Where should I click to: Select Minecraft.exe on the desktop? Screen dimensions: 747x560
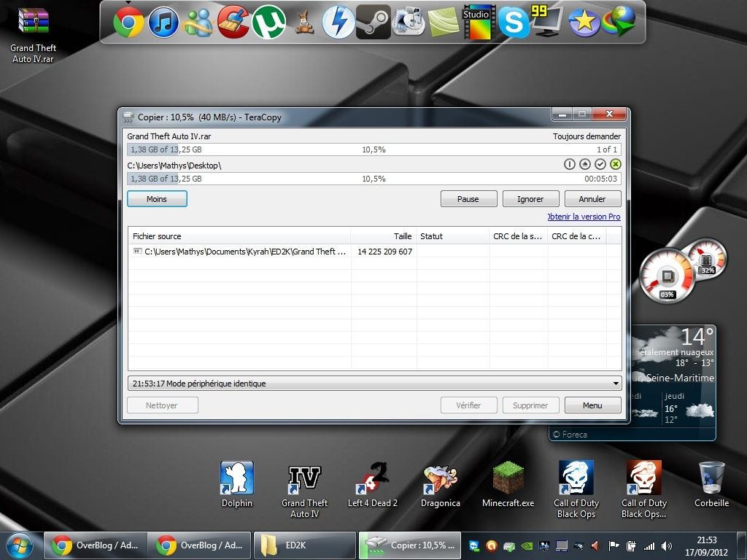(508, 484)
